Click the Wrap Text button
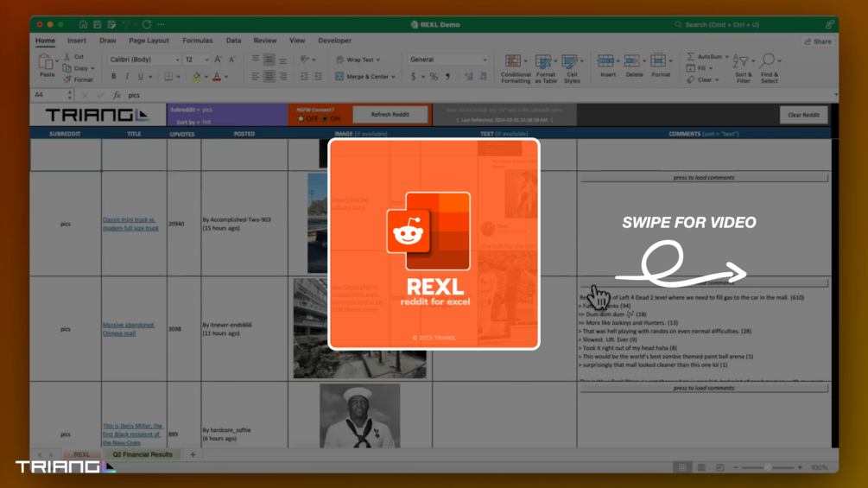868x488 pixels. (x=358, y=60)
